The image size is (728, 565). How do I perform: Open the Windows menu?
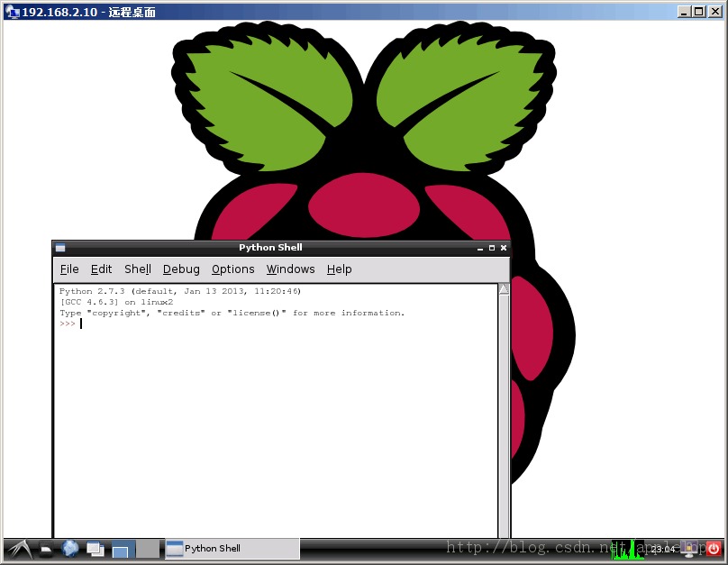[x=291, y=269]
